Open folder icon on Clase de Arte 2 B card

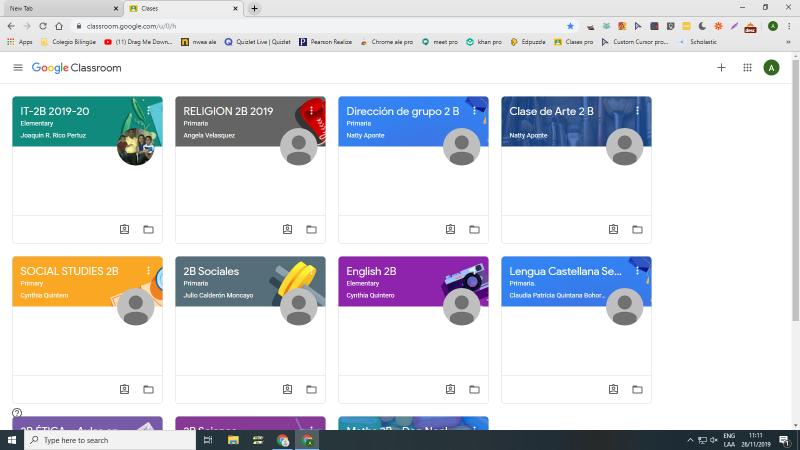[x=637, y=229]
